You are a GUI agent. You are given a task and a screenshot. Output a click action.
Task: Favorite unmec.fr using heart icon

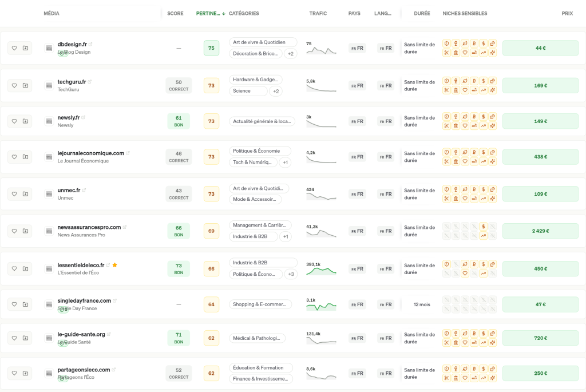coord(14,194)
